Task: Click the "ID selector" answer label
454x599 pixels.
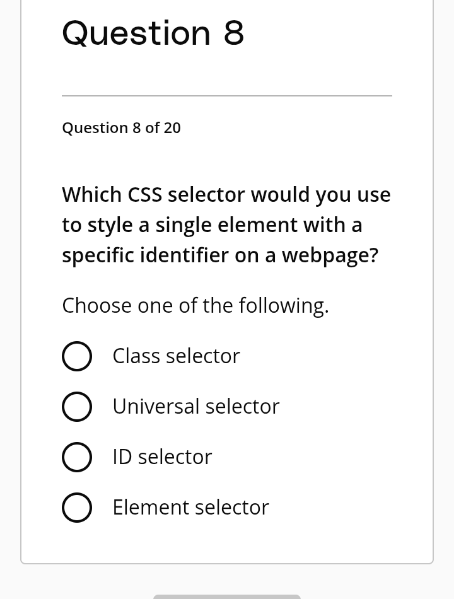Action: coord(162,457)
